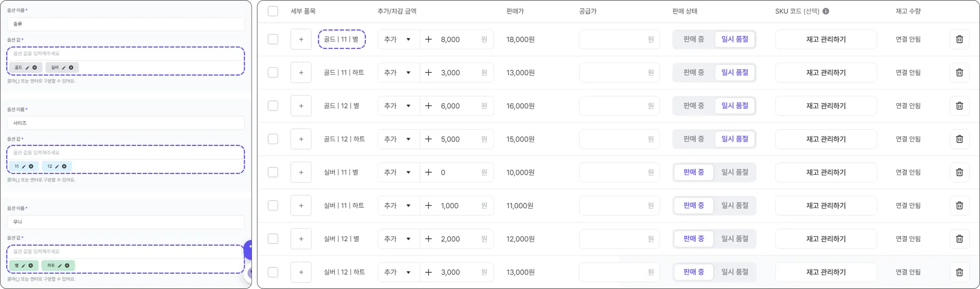Tick the select-all header checkbox

273,11
